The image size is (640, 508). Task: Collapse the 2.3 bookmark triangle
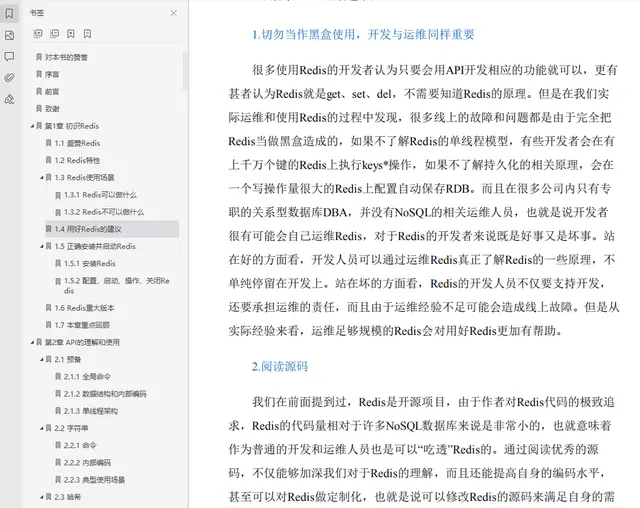pyautogui.click(x=42, y=497)
